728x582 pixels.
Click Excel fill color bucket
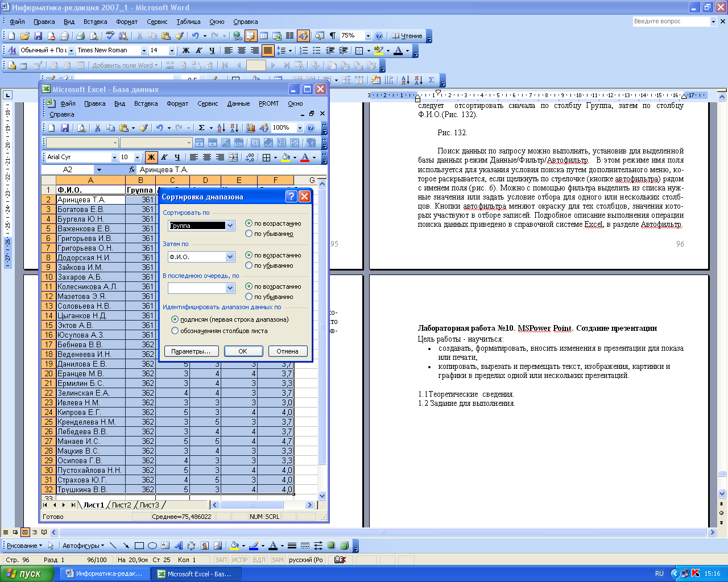[286, 157]
